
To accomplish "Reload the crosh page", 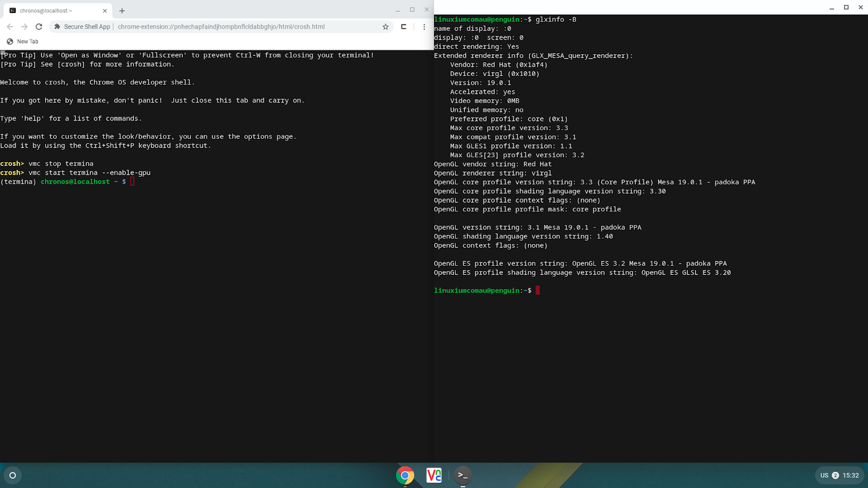I will (39, 27).
